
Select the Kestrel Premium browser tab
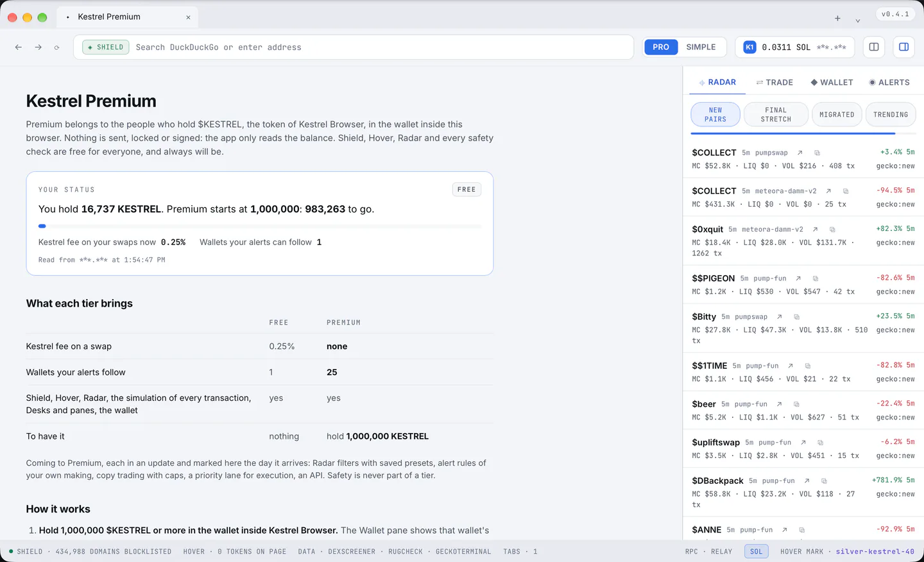pos(127,17)
